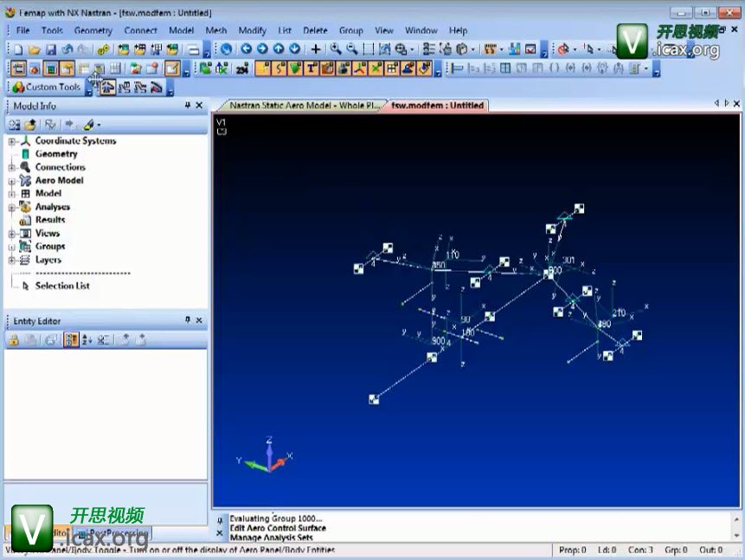Screen dimensions: 745x560
Task: Click the Save model icon
Action: tap(51, 49)
